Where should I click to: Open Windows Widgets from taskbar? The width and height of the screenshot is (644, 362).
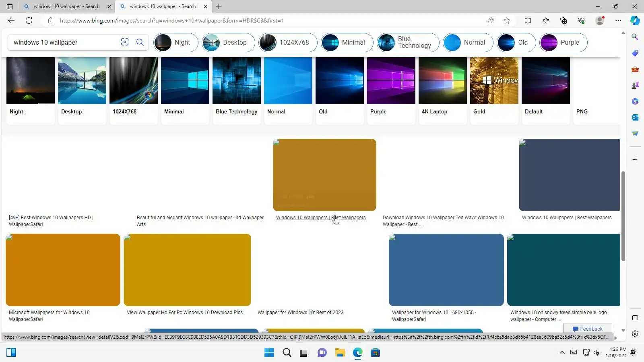(11, 353)
